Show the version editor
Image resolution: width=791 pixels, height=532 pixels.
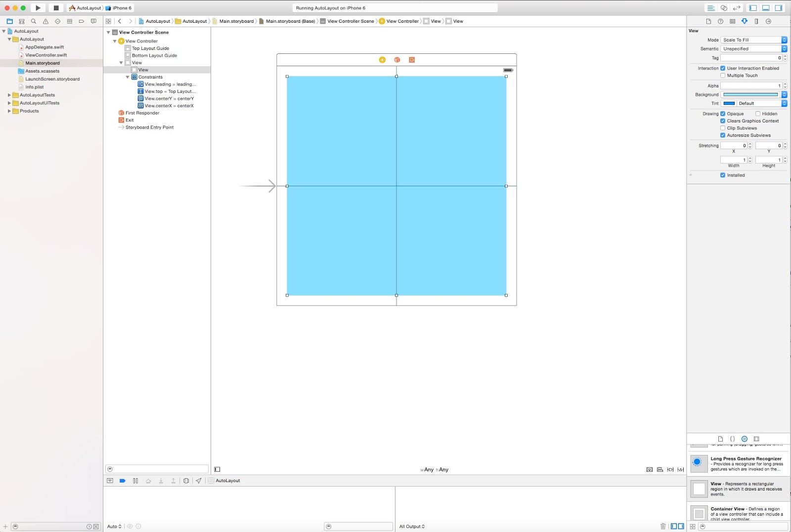click(x=737, y=8)
